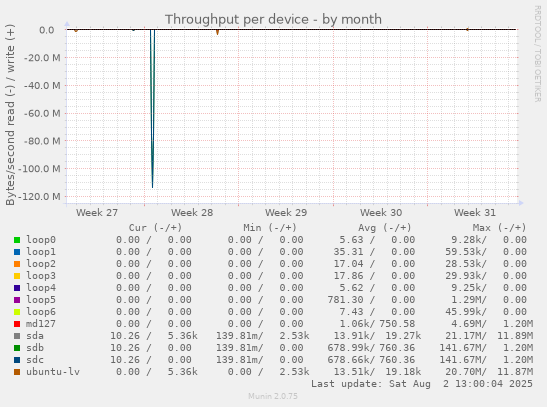Click the 'sdb' device label
The width and height of the screenshot is (547, 407).
35,347
